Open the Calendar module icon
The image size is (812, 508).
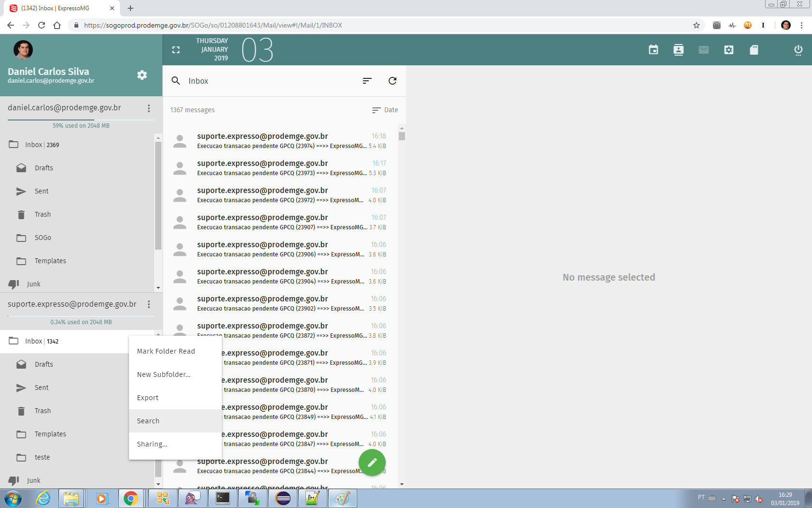click(653, 50)
